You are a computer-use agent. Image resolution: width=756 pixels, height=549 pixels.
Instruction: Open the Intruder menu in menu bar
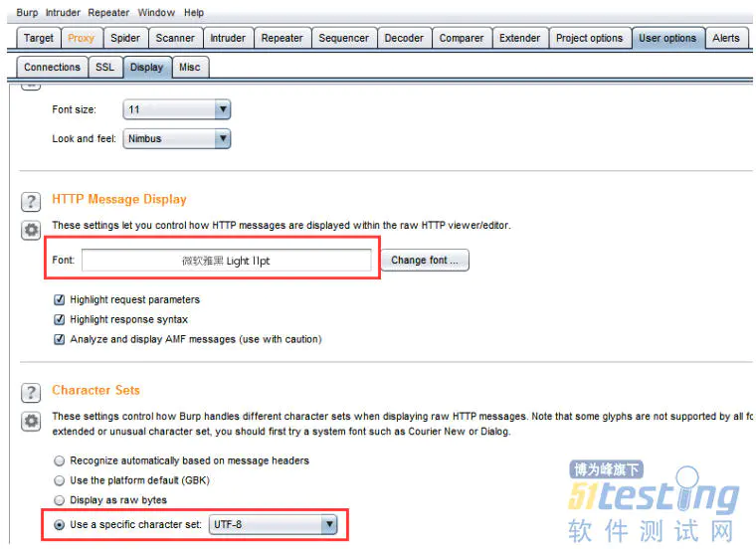(x=63, y=13)
